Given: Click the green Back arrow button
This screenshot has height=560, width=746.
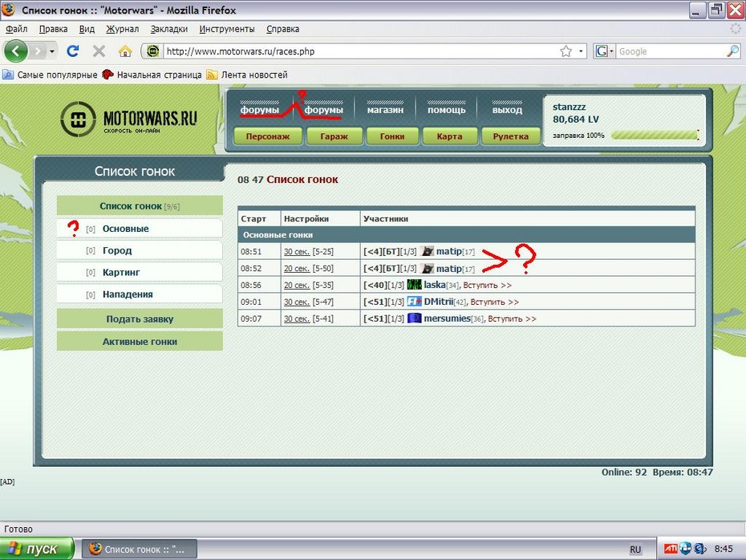Looking at the screenshot, I should (16, 51).
